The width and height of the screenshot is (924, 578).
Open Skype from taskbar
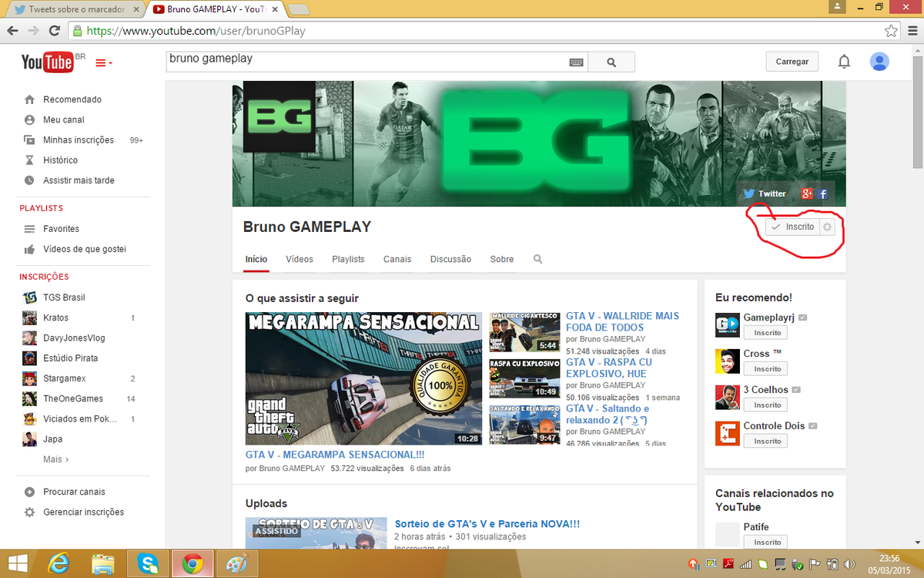[148, 564]
